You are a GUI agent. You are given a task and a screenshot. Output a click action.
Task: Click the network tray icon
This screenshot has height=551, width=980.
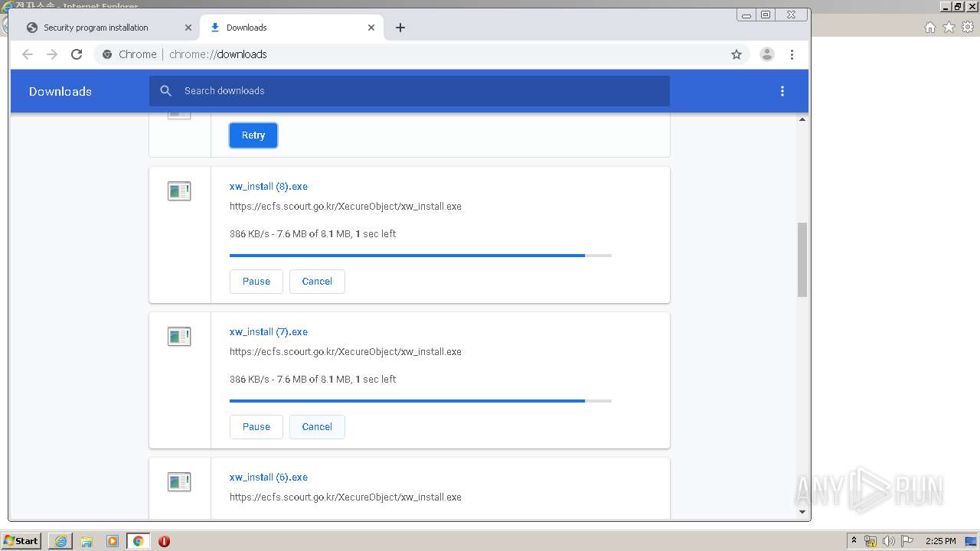(871, 541)
